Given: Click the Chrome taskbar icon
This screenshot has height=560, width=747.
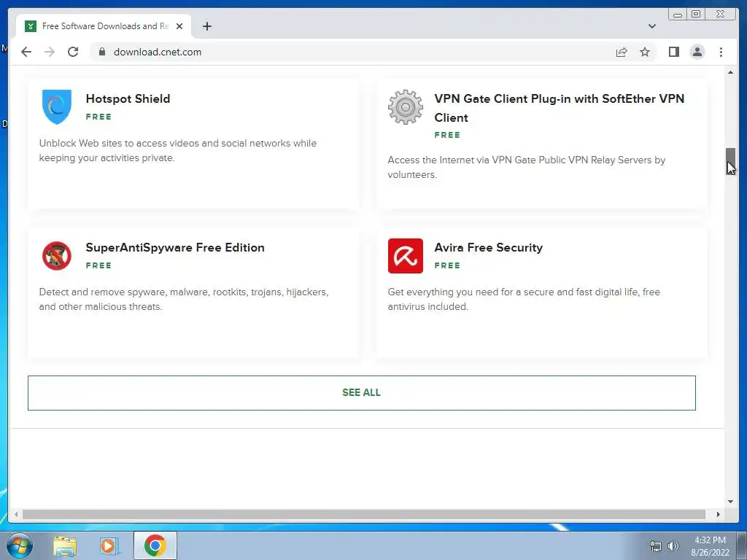Looking at the screenshot, I should [x=155, y=545].
